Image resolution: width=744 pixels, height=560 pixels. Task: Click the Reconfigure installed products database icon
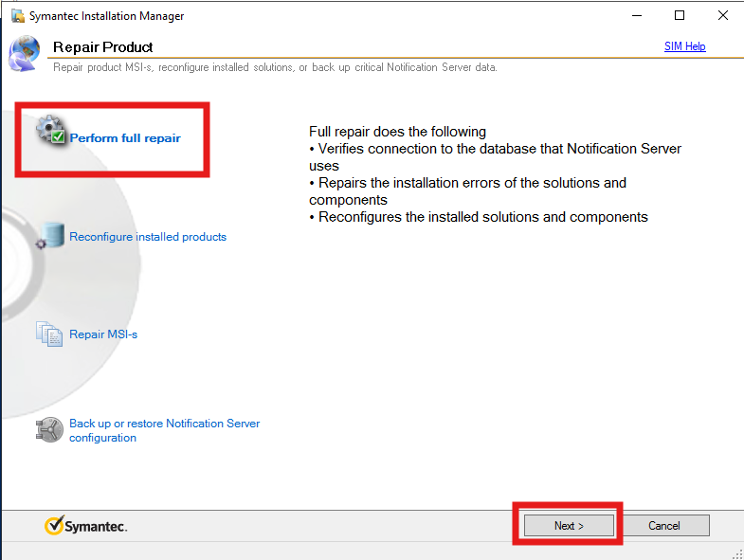[52, 234]
